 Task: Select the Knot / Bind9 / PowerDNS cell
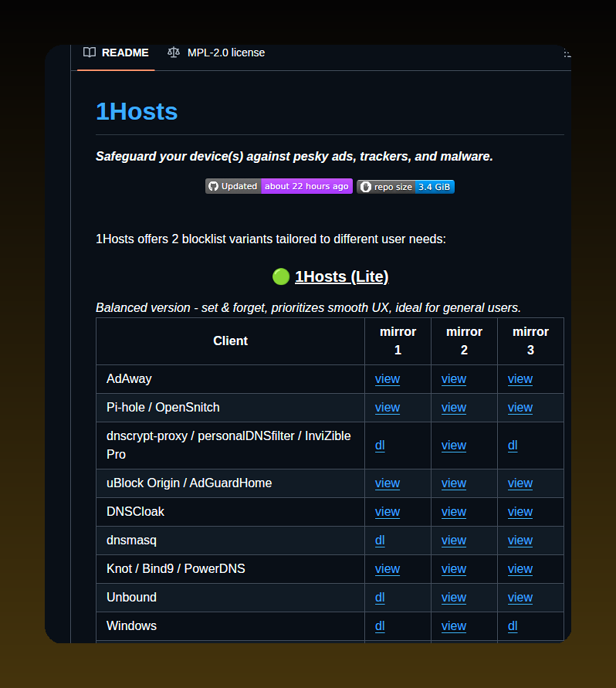(x=230, y=568)
